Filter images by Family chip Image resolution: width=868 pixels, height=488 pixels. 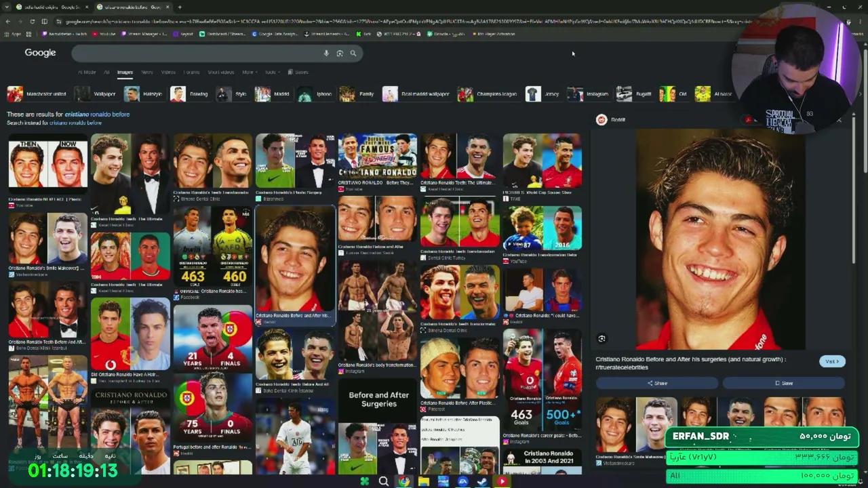(357, 94)
